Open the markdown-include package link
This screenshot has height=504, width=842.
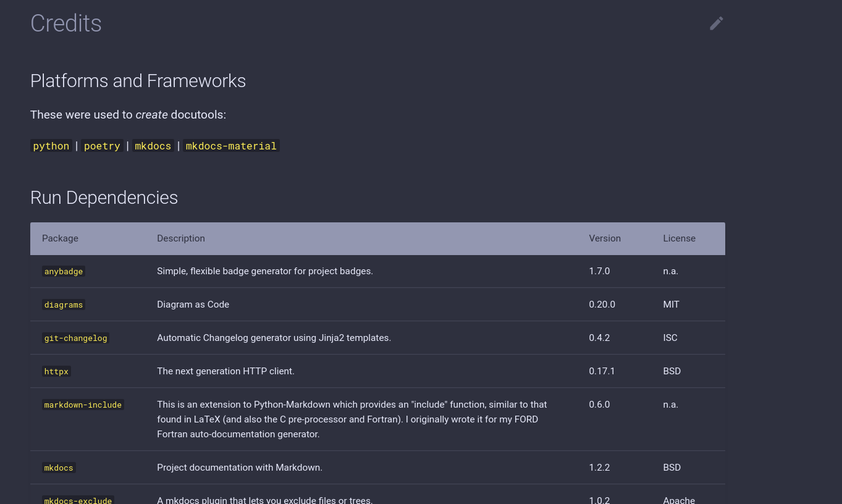pos(83,405)
